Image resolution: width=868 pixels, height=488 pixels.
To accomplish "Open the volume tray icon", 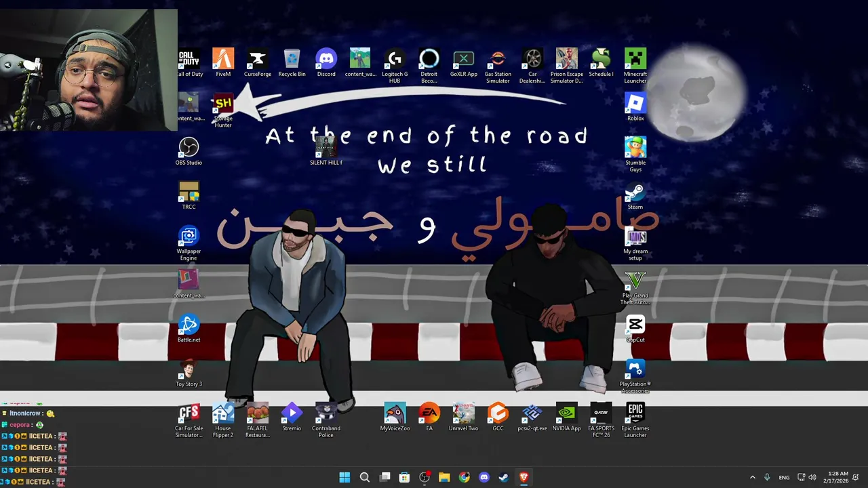I will pyautogui.click(x=812, y=477).
